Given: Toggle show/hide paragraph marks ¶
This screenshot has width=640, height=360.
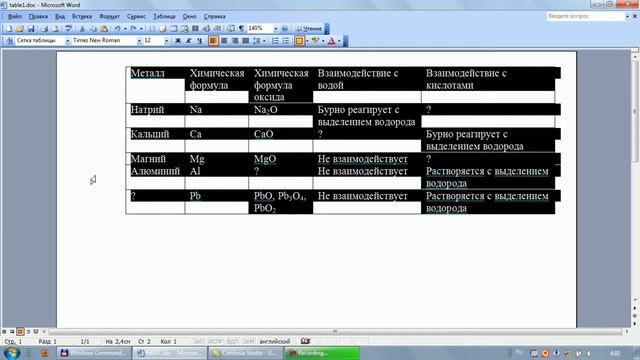Looking at the screenshot, I should coord(241,29).
